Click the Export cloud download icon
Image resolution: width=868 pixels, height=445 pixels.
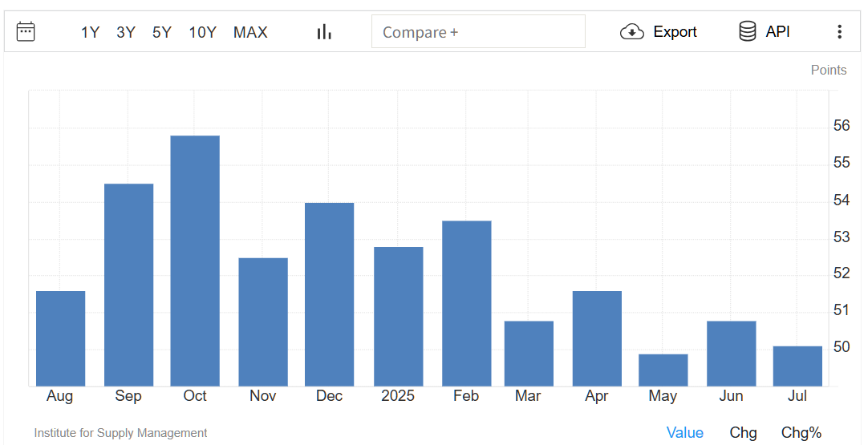(631, 32)
